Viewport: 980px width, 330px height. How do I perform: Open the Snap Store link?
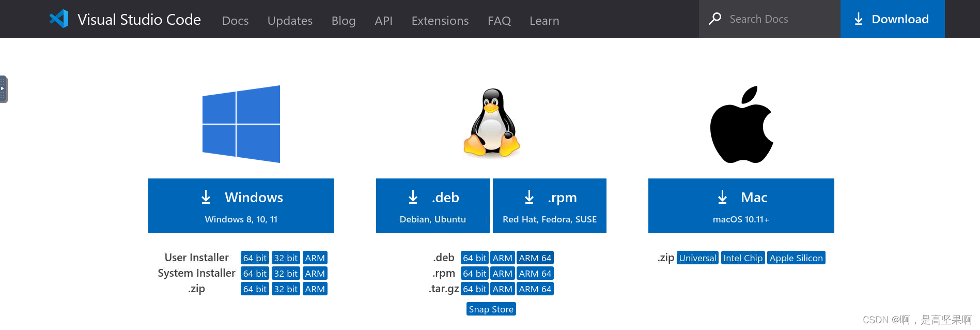click(491, 309)
